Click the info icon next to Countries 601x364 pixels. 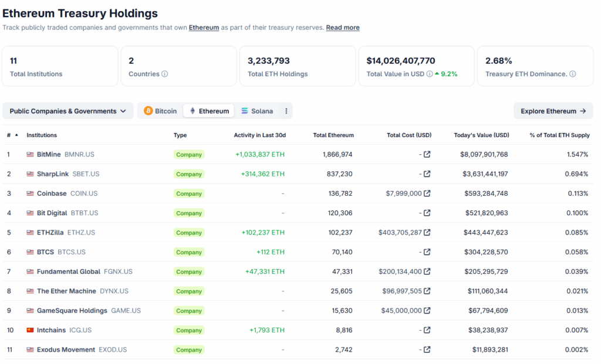pyautogui.click(x=165, y=74)
